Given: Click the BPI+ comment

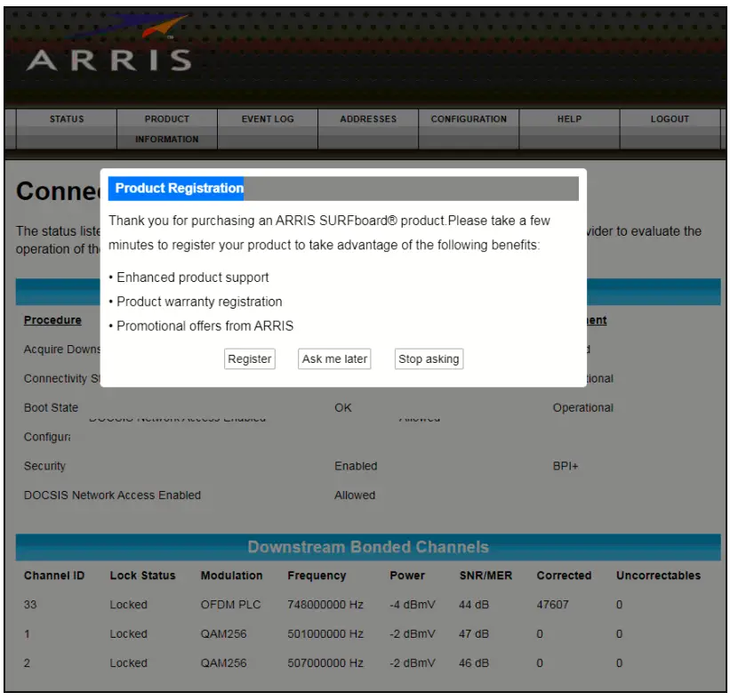Looking at the screenshot, I should click(566, 466).
